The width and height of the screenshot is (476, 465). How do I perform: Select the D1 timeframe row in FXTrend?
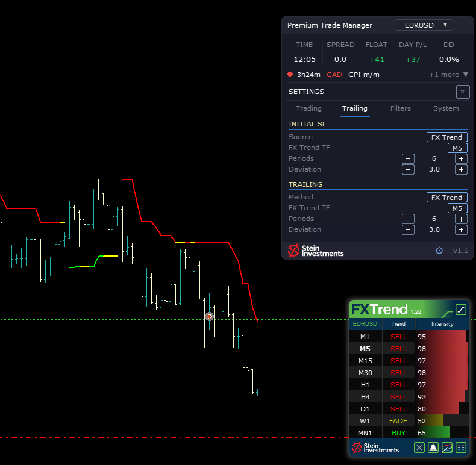click(409, 409)
